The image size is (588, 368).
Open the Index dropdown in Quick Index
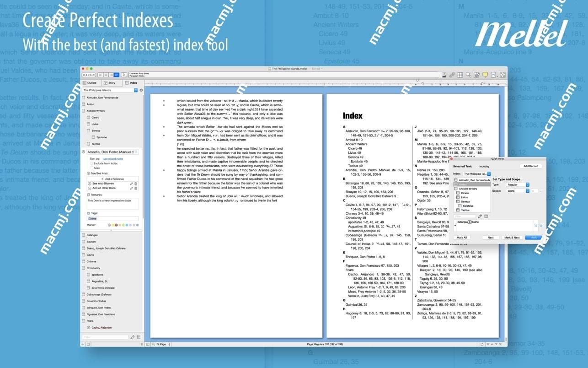(476, 174)
